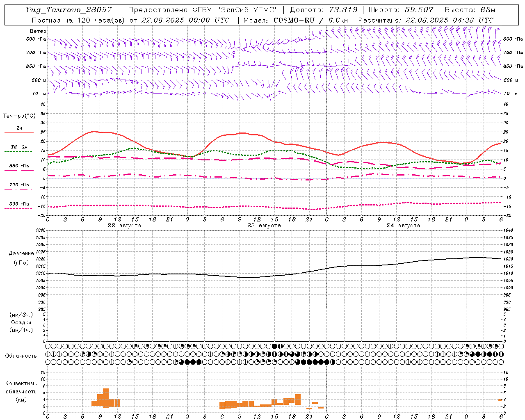Select the text Предоставлено ФГБУ "ЗапСиб УГМС"
Image resolution: width=525 pixels, height=420 pixels.
coord(203,10)
